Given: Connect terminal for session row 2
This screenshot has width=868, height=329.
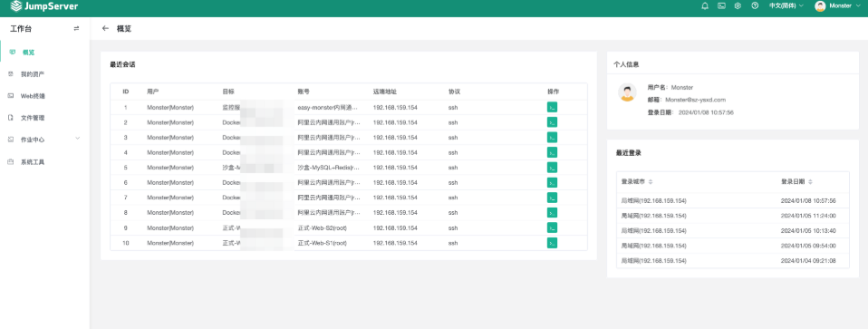Looking at the screenshot, I should [552, 122].
